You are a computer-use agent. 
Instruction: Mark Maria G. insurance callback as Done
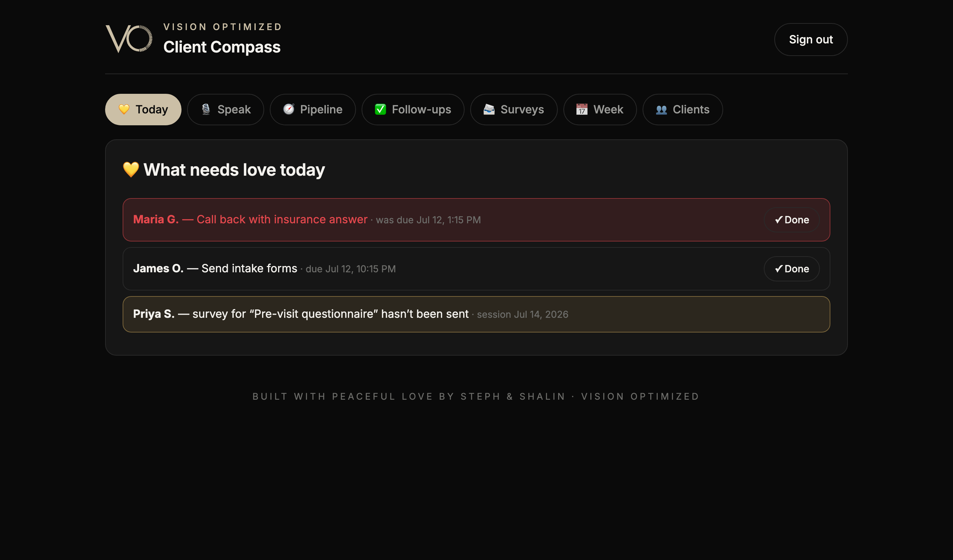pos(791,220)
